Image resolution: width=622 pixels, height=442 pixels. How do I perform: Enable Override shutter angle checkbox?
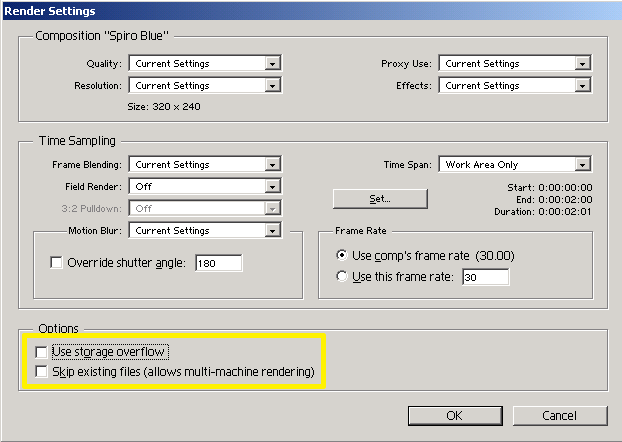tap(57, 263)
